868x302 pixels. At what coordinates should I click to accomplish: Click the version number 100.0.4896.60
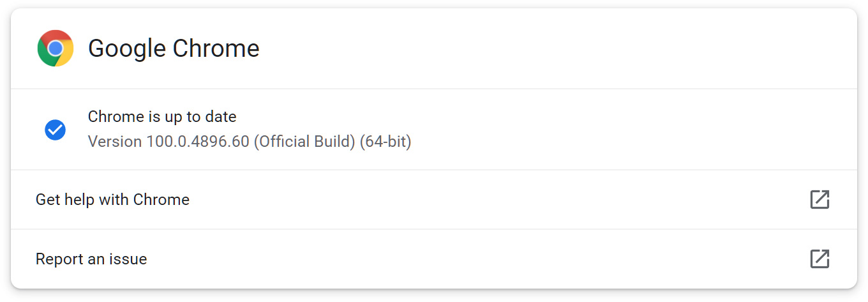pyautogui.click(x=198, y=141)
